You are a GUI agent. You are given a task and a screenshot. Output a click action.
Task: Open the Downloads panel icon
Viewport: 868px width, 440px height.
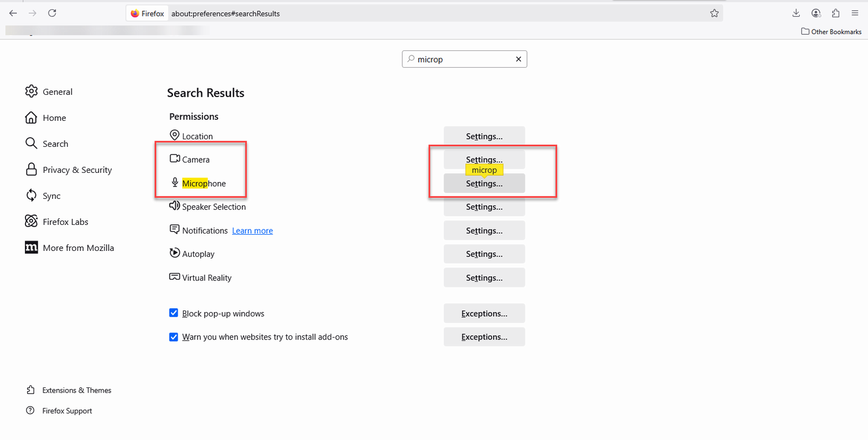pyautogui.click(x=796, y=13)
